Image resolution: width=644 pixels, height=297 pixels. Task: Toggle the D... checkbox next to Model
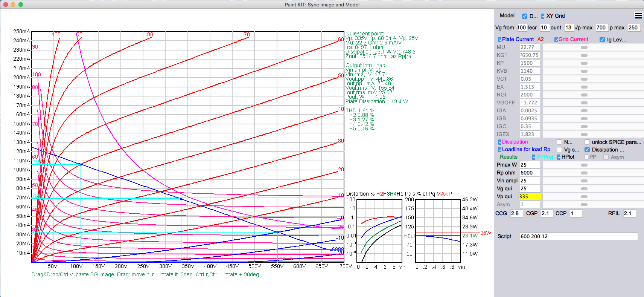(x=524, y=16)
